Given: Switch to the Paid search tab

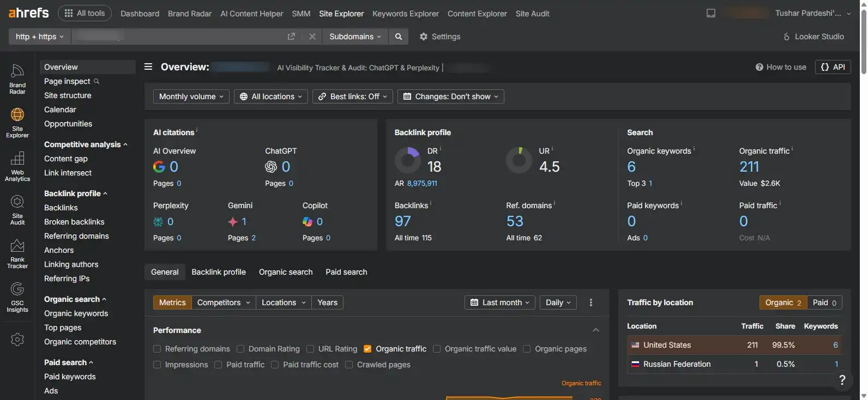Looking at the screenshot, I should coord(346,272).
